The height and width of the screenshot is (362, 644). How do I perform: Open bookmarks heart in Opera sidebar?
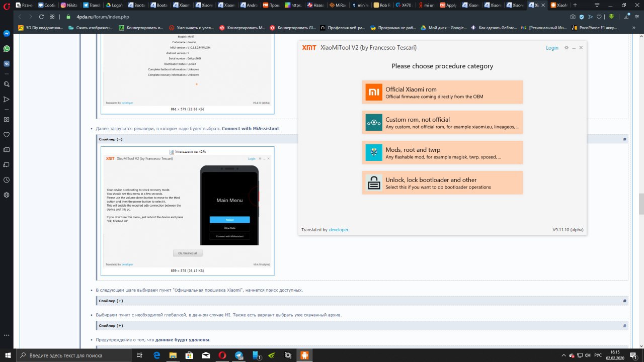(x=7, y=135)
